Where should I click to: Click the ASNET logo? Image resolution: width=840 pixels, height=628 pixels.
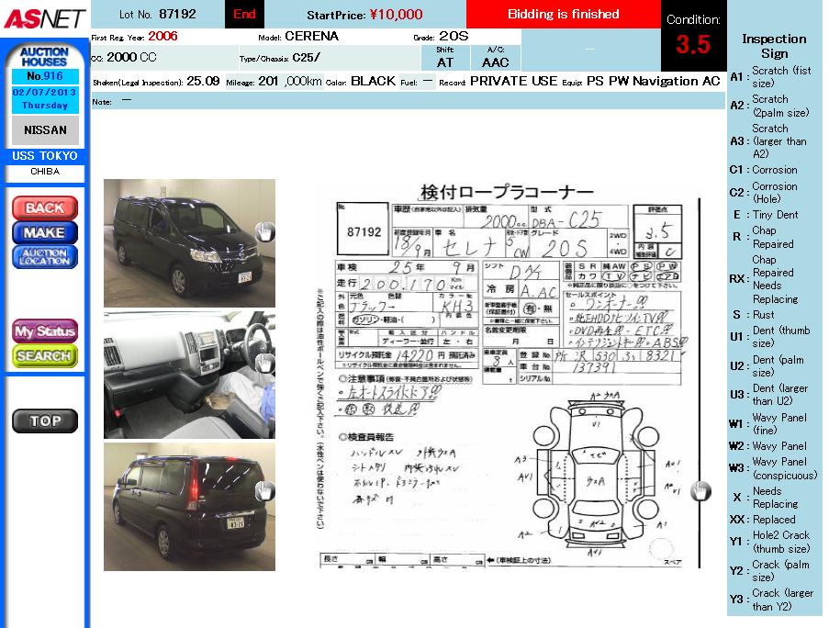44,17
